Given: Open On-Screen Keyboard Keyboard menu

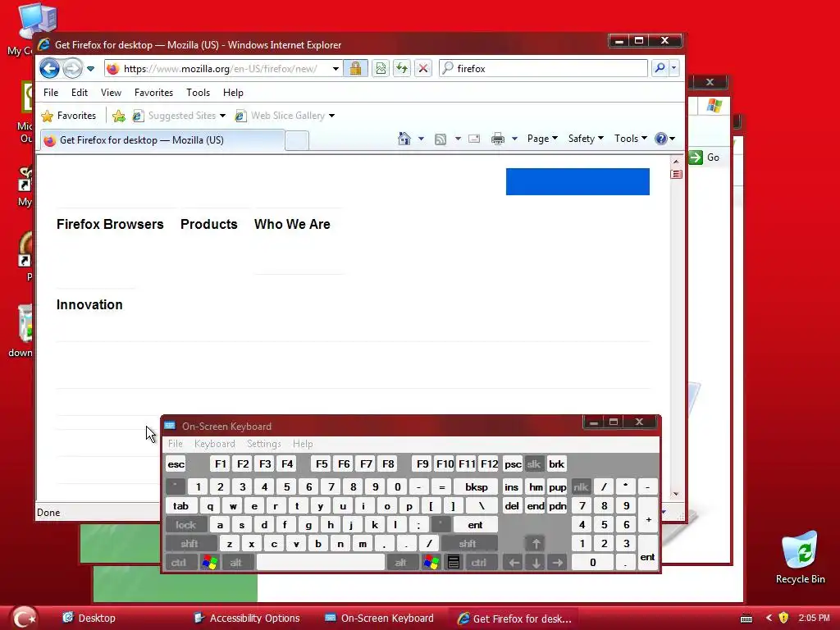Looking at the screenshot, I should 215,444.
